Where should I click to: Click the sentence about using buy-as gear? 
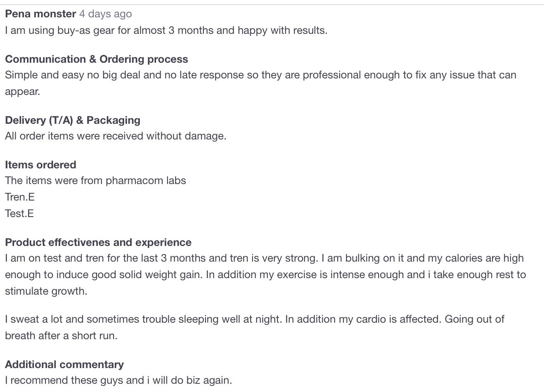tap(166, 31)
